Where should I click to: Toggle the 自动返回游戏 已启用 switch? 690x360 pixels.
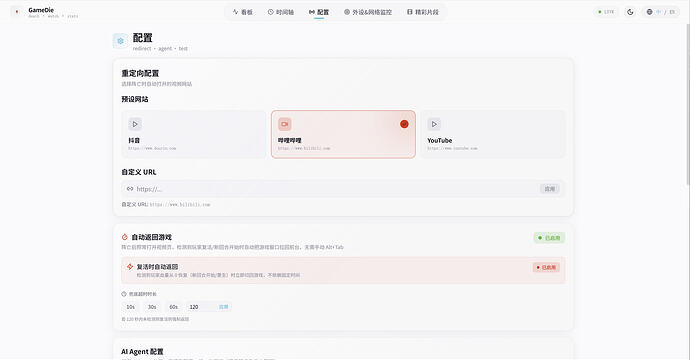549,238
